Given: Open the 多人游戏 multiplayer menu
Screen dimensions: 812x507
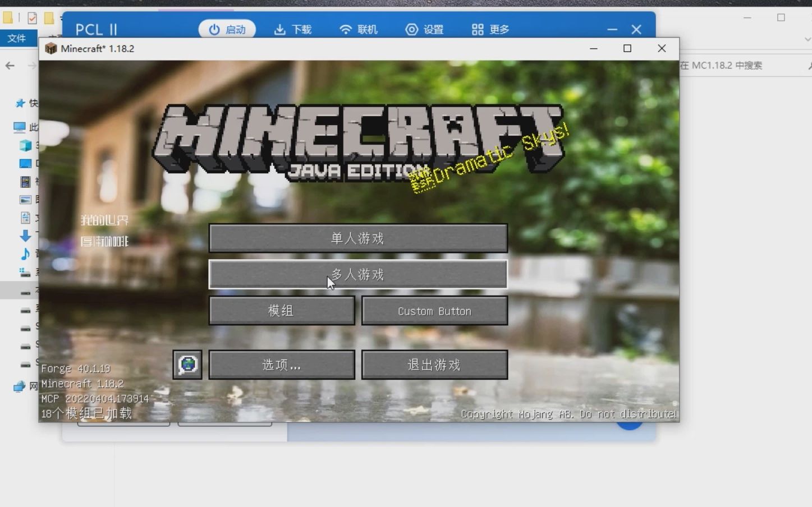Looking at the screenshot, I should pyautogui.click(x=358, y=274).
